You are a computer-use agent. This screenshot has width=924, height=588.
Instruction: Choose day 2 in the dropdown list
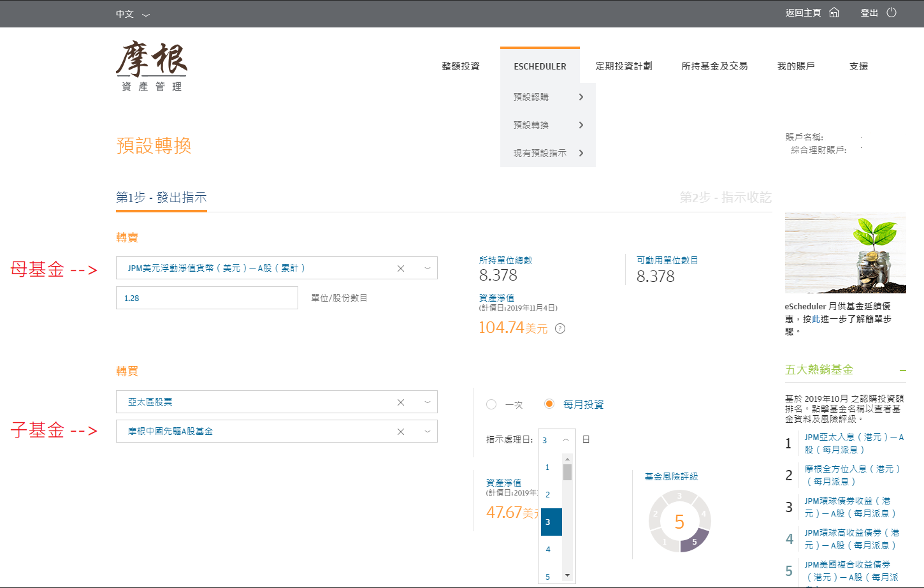(x=551, y=495)
